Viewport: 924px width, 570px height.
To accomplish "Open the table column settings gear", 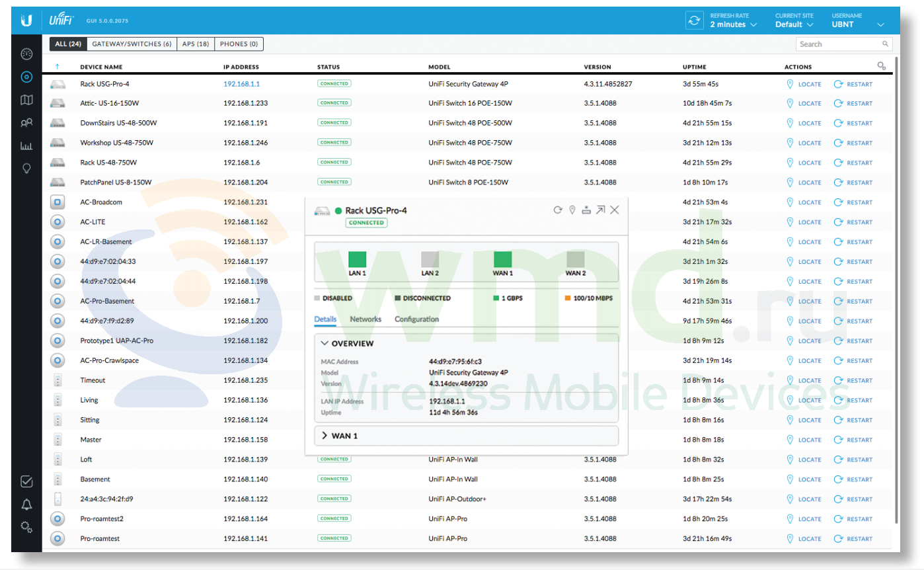I will click(881, 66).
